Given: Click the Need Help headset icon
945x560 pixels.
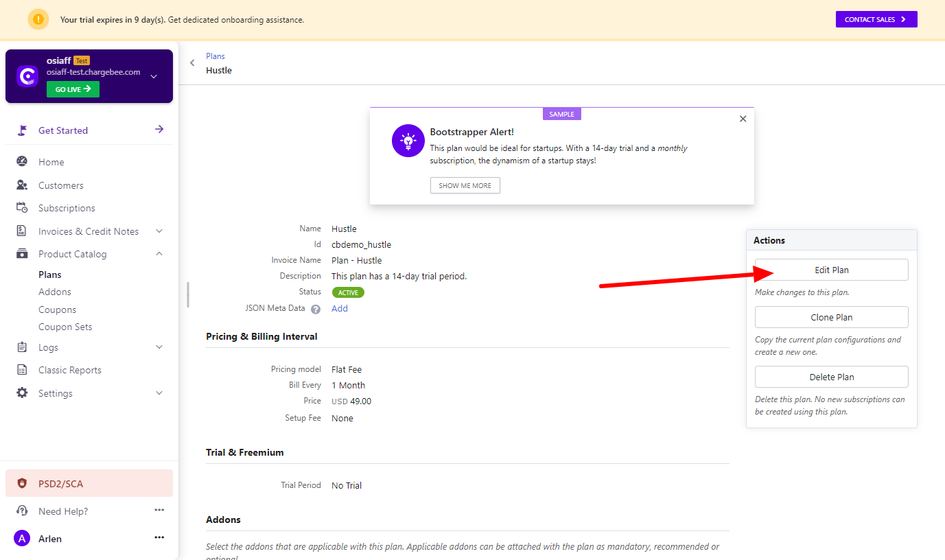Looking at the screenshot, I should 22,511.
